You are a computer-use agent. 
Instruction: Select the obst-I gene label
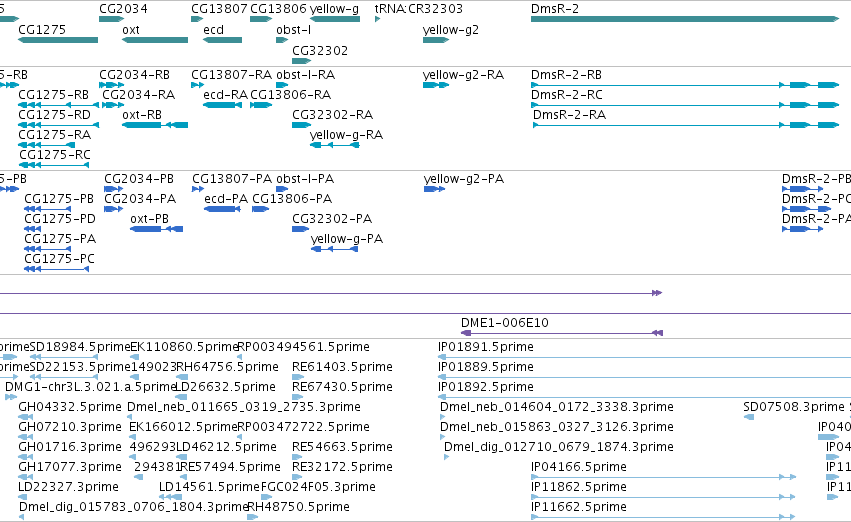[x=293, y=29]
